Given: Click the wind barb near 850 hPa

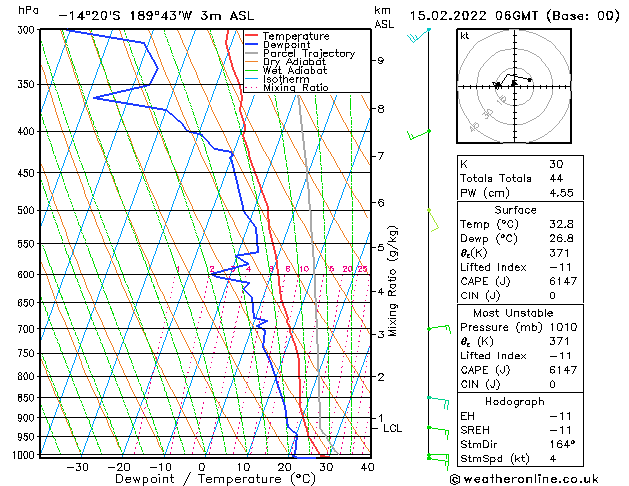Looking at the screenshot, I should [436, 398].
